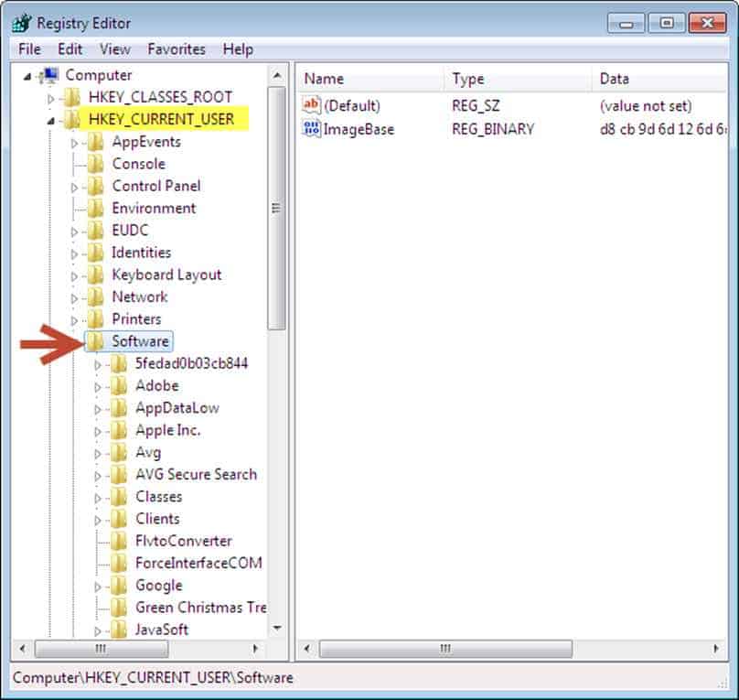The height and width of the screenshot is (700, 739).
Task: Maximize the Registry Editor window
Action: point(667,23)
